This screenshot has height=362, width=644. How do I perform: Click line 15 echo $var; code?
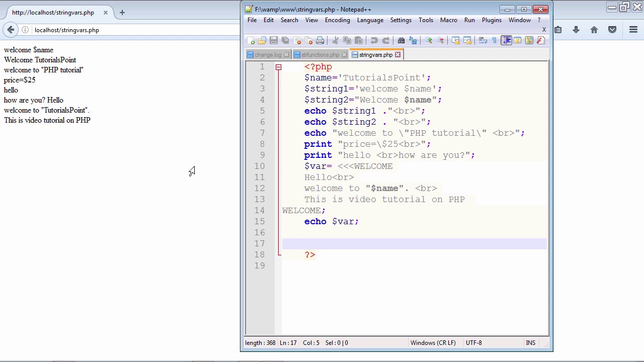(332, 222)
